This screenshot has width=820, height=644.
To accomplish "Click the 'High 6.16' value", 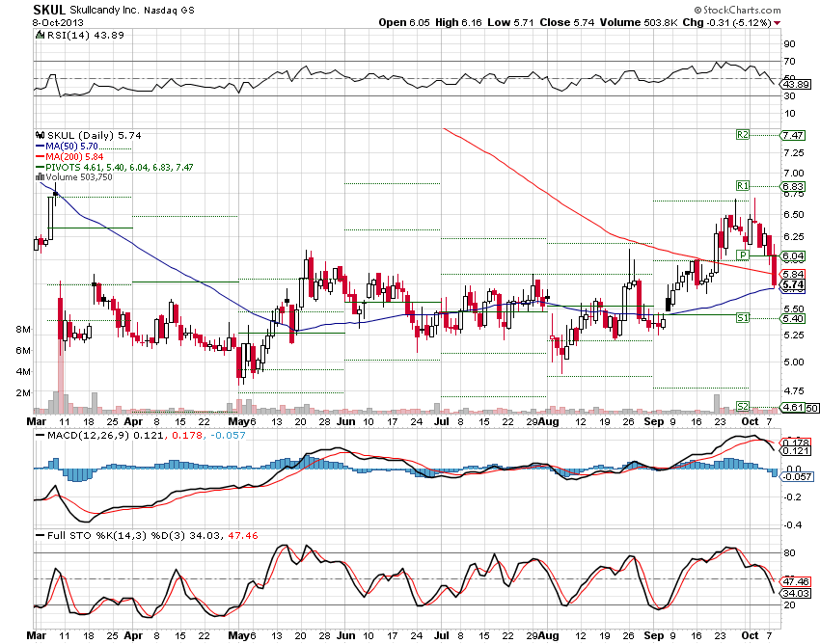I will pyautogui.click(x=458, y=22).
